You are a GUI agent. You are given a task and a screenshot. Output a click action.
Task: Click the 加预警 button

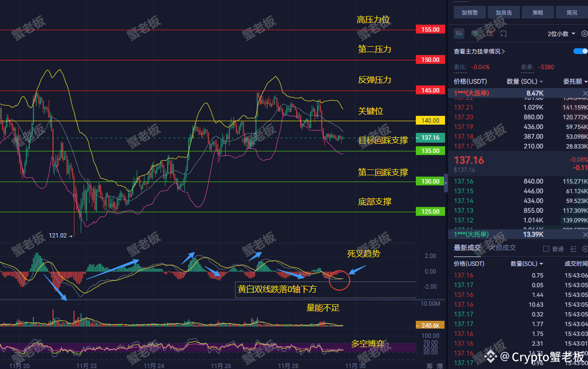pyautogui.click(x=471, y=13)
